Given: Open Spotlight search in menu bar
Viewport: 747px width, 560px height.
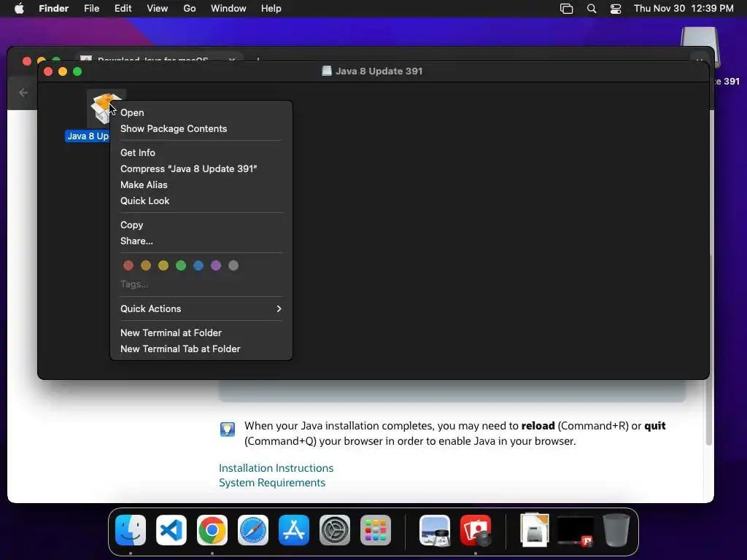Looking at the screenshot, I should pos(591,9).
